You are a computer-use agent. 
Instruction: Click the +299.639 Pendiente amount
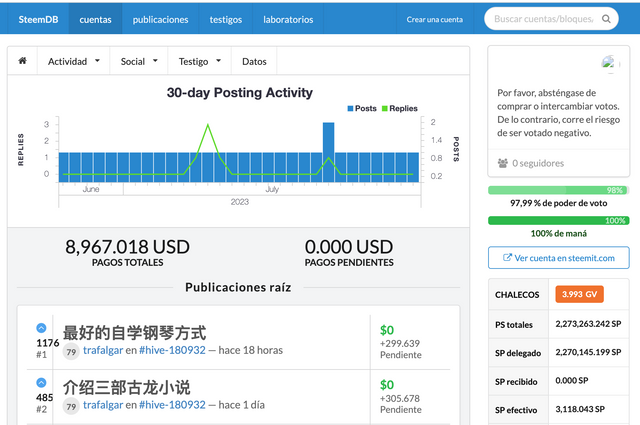(400, 349)
